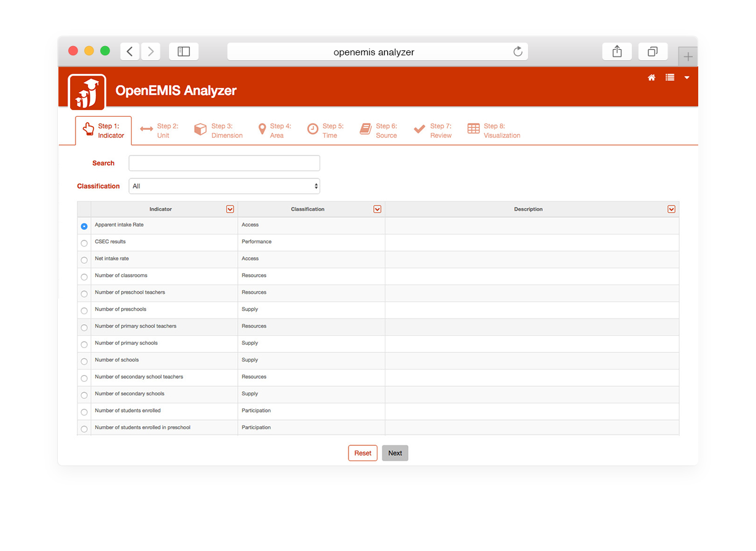The image size is (756, 551).
Task: Select the Number of preschool teachers radio button
Action: click(84, 294)
